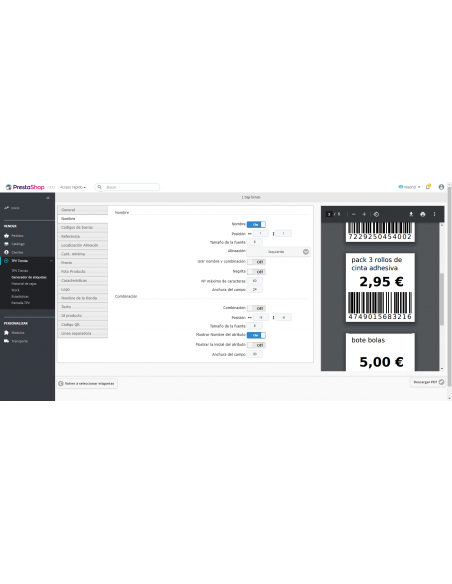Click the PDF viewer vertical scrollbar
This screenshot has height=584, width=452.
click(x=442, y=299)
